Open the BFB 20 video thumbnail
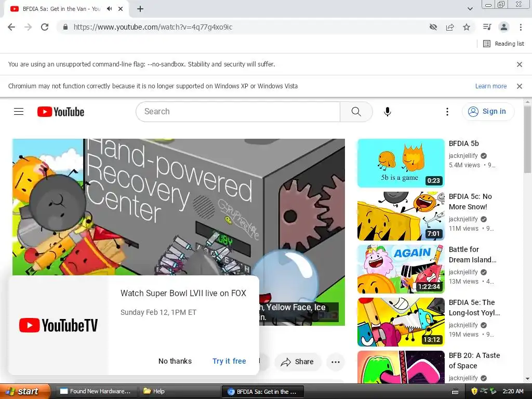The height and width of the screenshot is (399, 532). click(401, 367)
